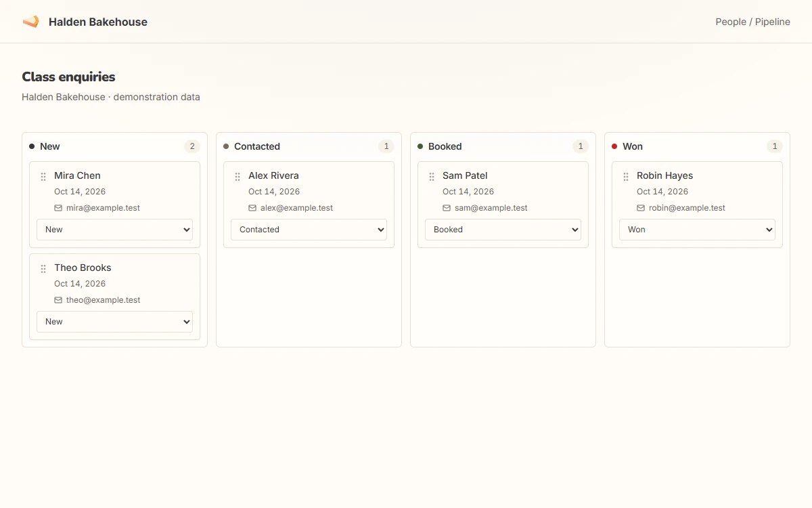Click the mail icon beside sam@example.test

pyautogui.click(x=447, y=208)
